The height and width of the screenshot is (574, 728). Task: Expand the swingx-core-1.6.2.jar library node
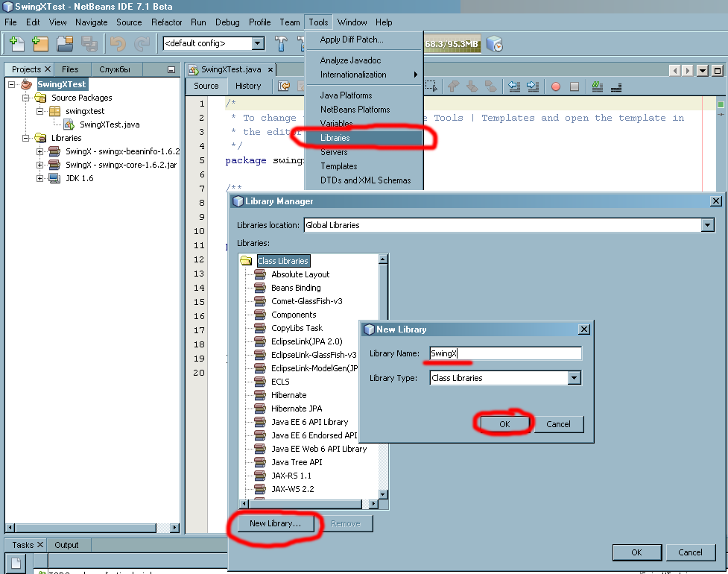pyautogui.click(x=40, y=165)
